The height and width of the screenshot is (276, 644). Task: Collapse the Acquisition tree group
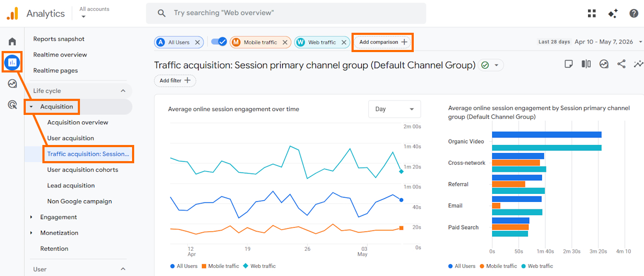pyautogui.click(x=31, y=107)
